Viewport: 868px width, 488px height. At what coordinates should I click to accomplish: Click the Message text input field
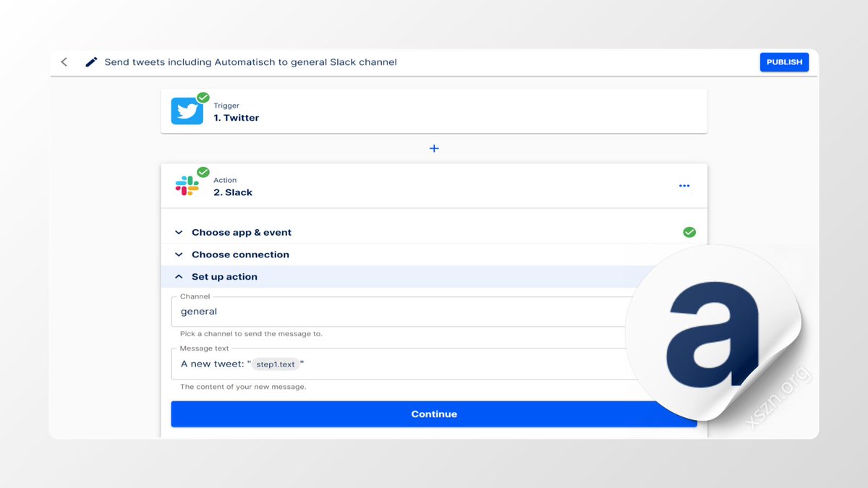pyautogui.click(x=398, y=364)
